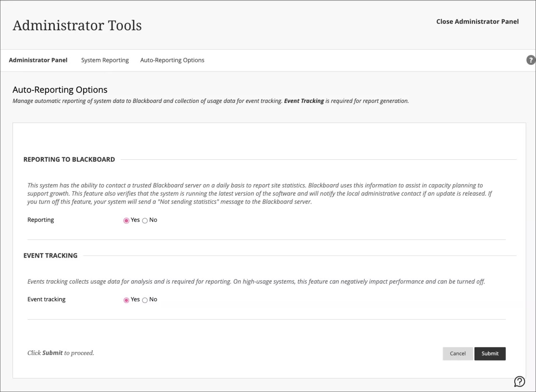Viewport: 536px width, 392px height.
Task: Submit the auto-reporting settings
Action: click(x=490, y=354)
